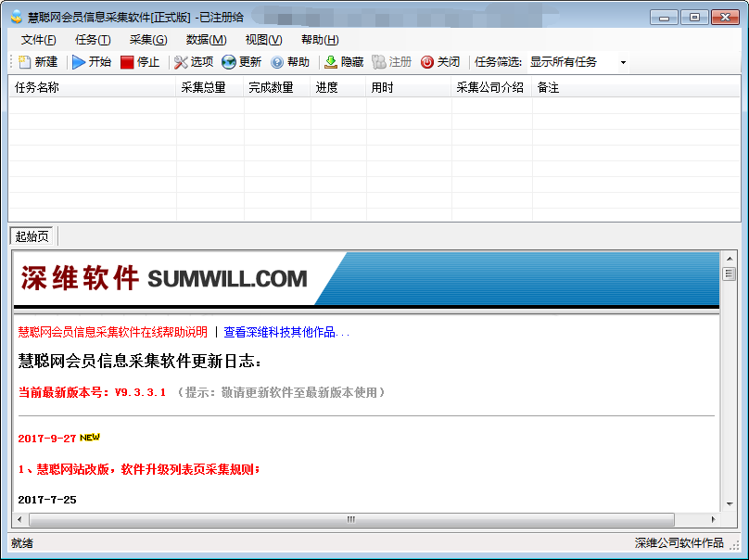
Task: Click the vertical scrollbar down arrow
Action: coord(729,503)
